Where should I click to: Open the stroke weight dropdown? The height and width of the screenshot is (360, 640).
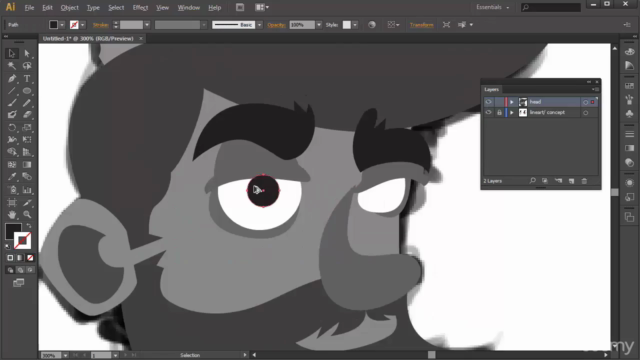tap(147, 25)
